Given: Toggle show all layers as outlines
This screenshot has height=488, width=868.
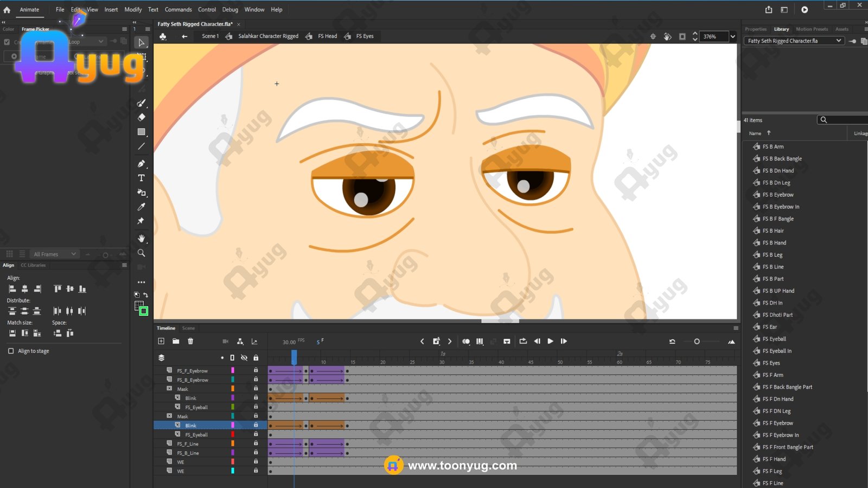Looking at the screenshot, I should click(232, 358).
